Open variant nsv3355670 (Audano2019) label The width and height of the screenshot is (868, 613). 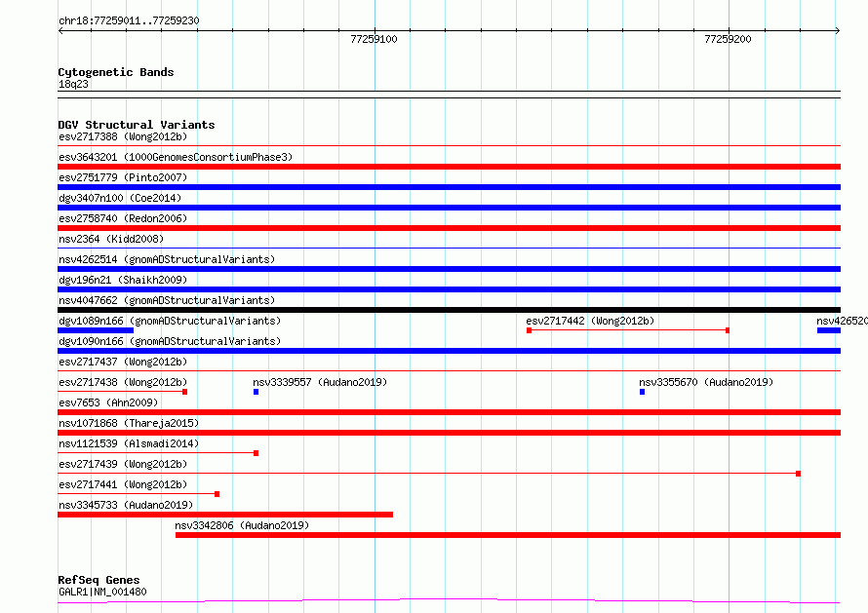706,382
